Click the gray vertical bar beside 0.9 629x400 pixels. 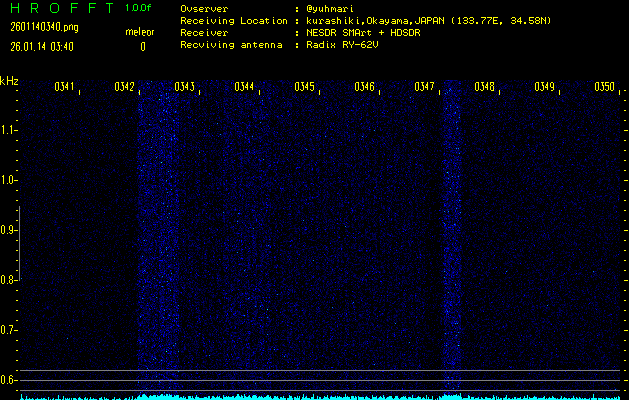point(20,243)
